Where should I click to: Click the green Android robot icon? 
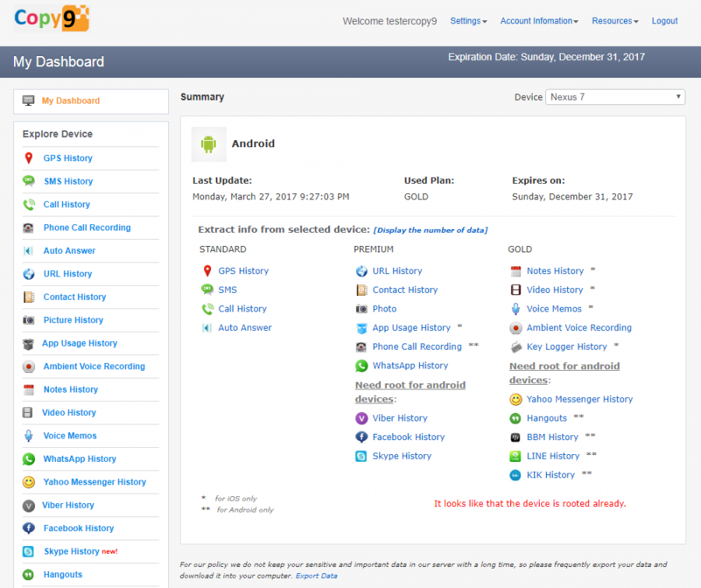tap(208, 144)
